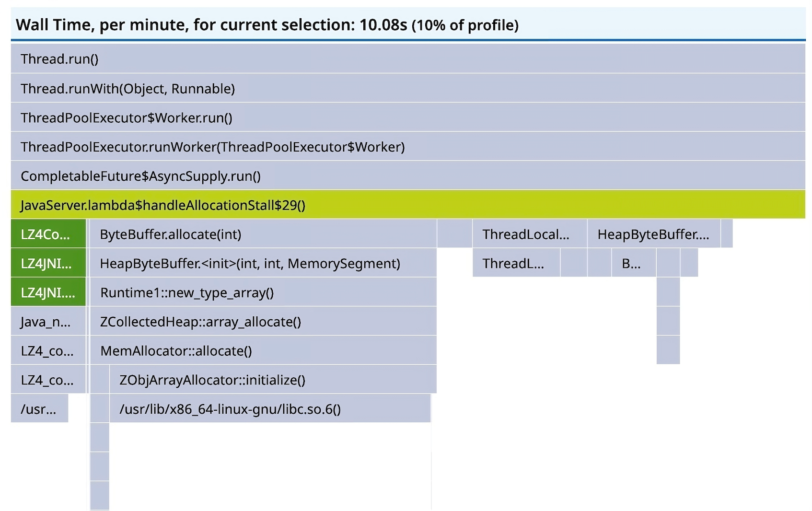This screenshot has height=511, width=812.
Task: Click ThreadPoolExecutor$Worker.run() frame
Action: (x=407, y=117)
